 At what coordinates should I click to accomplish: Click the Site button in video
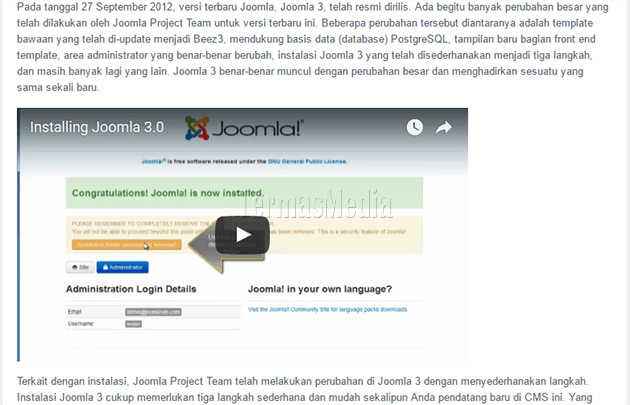[80, 267]
